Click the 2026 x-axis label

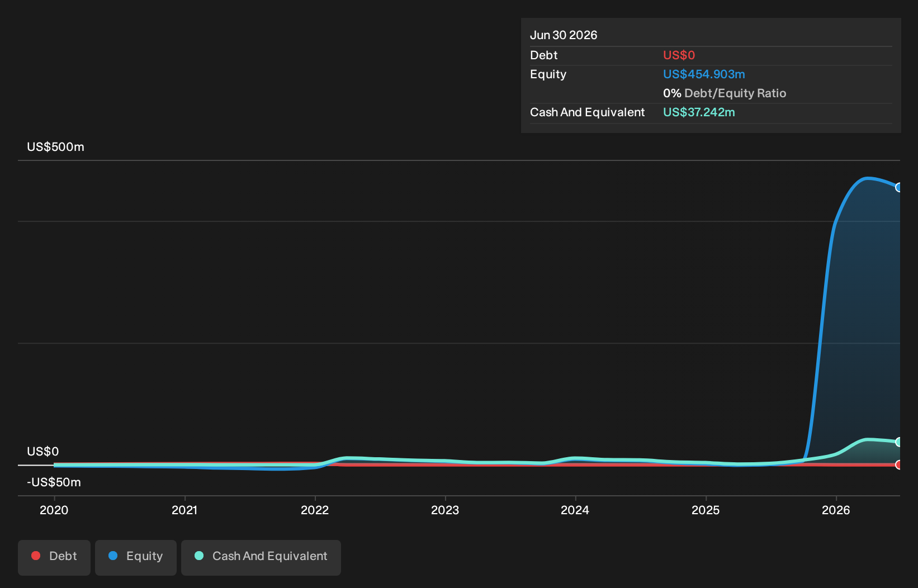click(836, 510)
